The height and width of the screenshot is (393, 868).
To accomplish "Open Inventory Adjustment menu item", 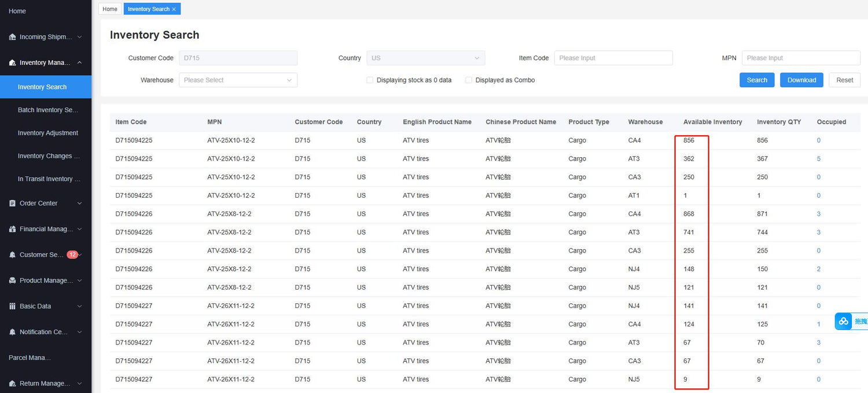I will click(x=48, y=133).
